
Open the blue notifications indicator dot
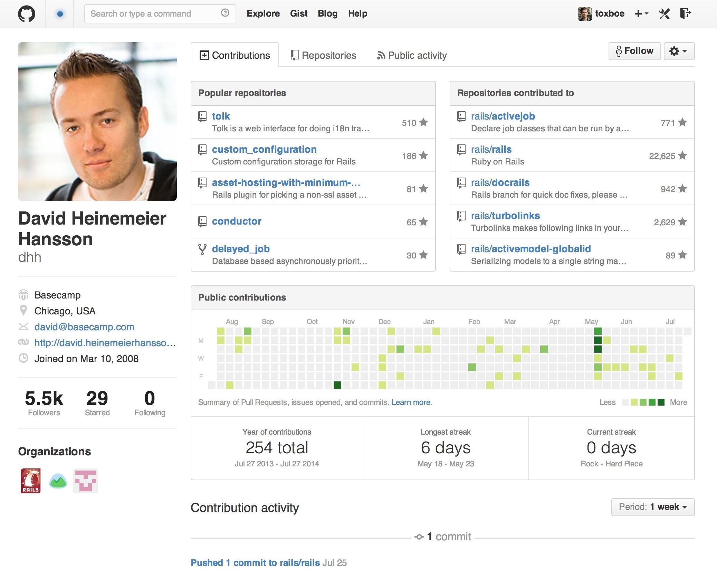pyautogui.click(x=60, y=14)
